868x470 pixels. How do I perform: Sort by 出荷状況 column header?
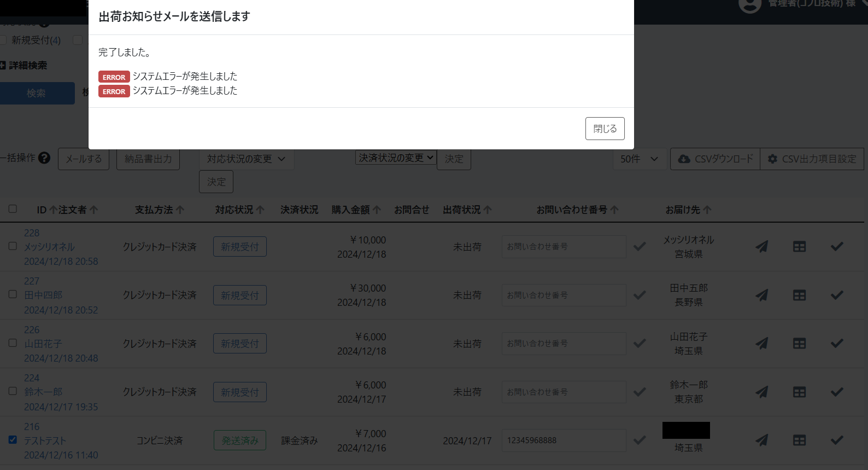(467, 210)
